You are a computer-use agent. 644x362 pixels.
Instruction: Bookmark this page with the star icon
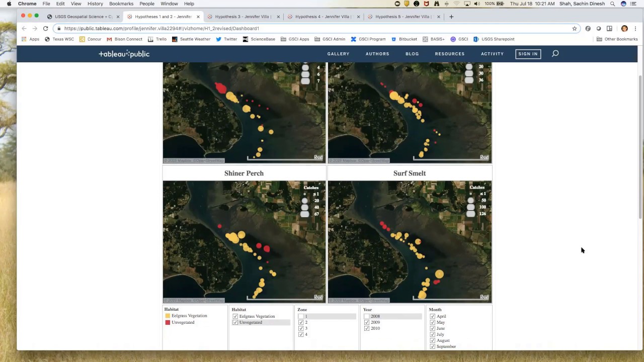pyautogui.click(x=575, y=29)
